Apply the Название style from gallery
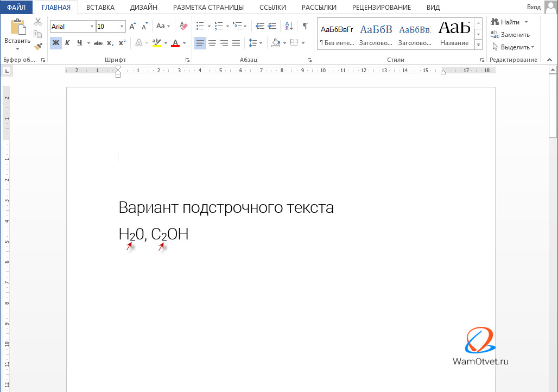 click(x=454, y=33)
